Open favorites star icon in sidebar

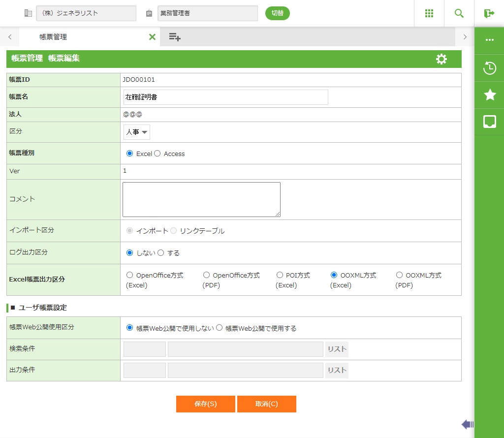point(489,95)
